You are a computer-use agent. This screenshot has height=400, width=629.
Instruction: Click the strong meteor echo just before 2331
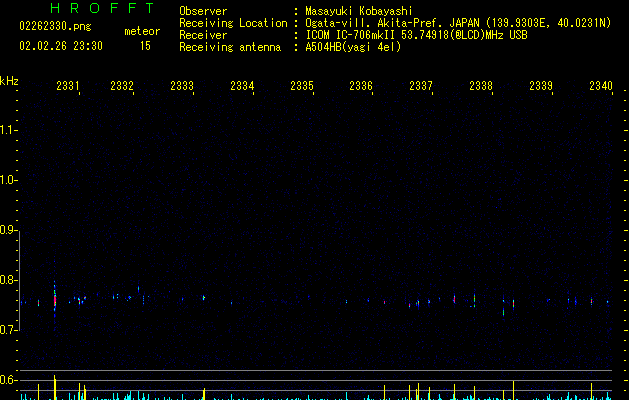click(x=55, y=300)
